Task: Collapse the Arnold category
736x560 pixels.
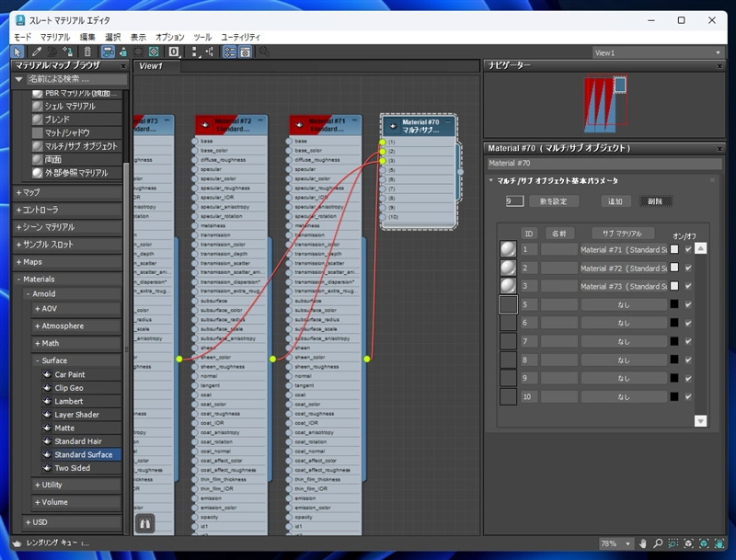Action: coord(73,294)
